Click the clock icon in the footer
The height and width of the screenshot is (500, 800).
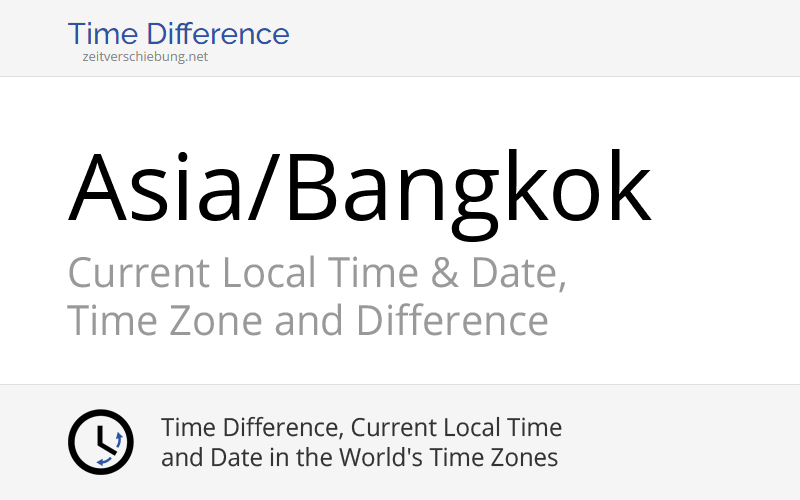click(100, 442)
